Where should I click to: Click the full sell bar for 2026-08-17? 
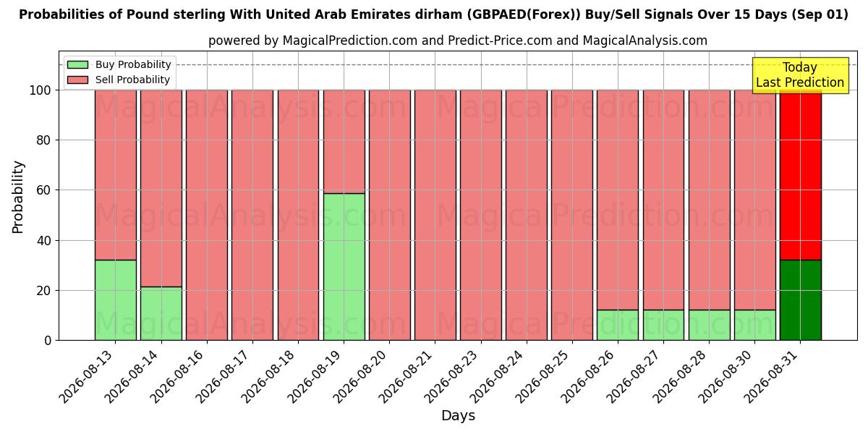[x=252, y=215]
